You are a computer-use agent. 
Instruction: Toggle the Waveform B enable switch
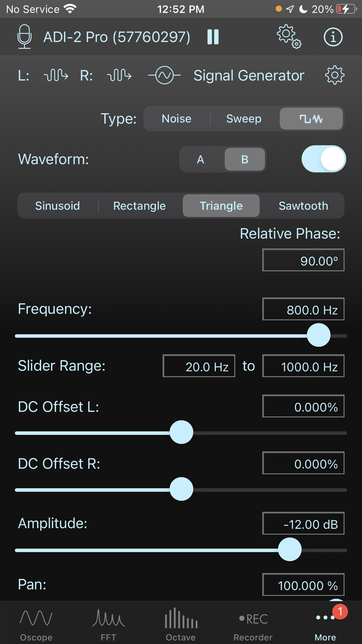click(x=324, y=159)
